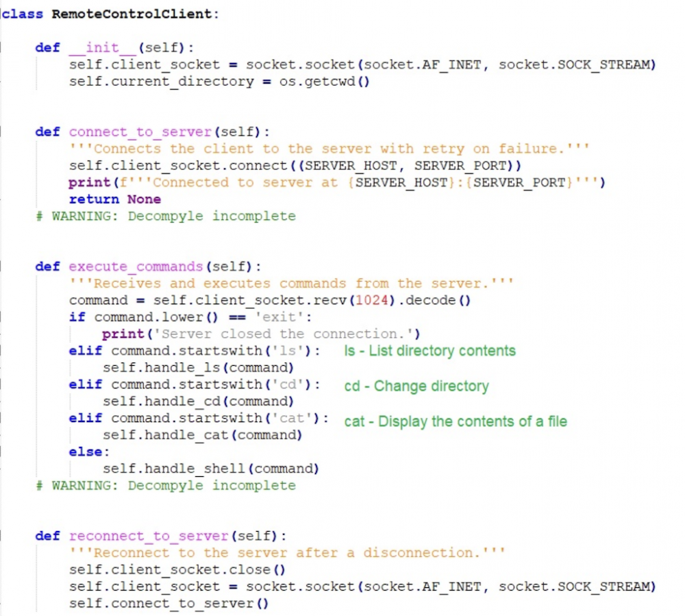
Task: Click the 'Connects the client' docstring
Action: pyautogui.click(x=329, y=149)
